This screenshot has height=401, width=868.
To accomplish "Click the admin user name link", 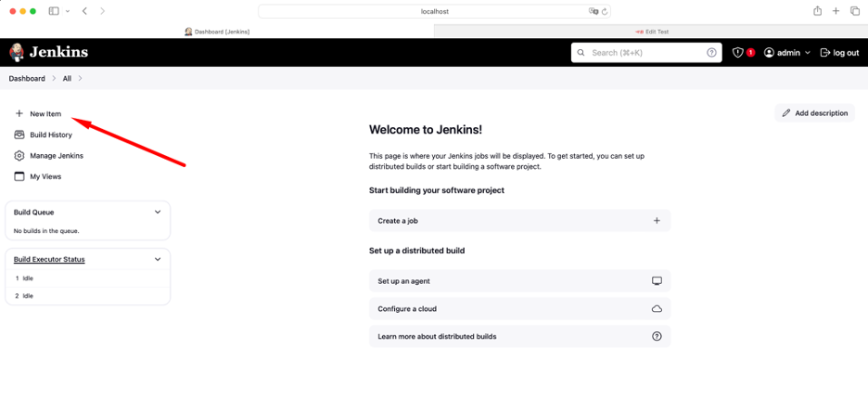I will pyautogui.click(x=788, y=53).
